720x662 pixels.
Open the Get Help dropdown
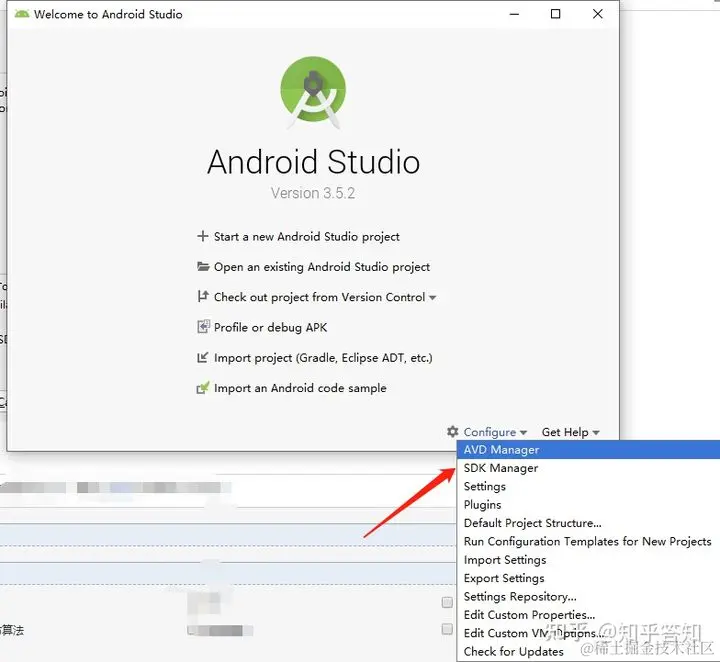click(571, 432)
